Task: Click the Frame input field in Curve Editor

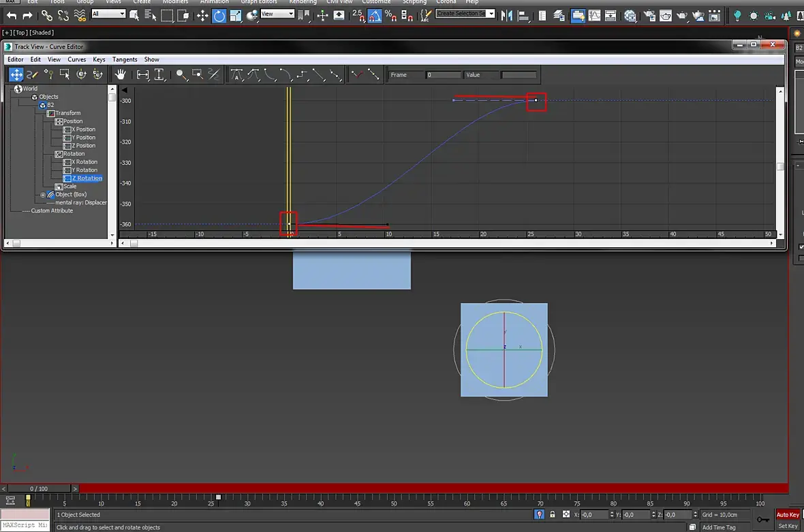Action: (444, 75)
